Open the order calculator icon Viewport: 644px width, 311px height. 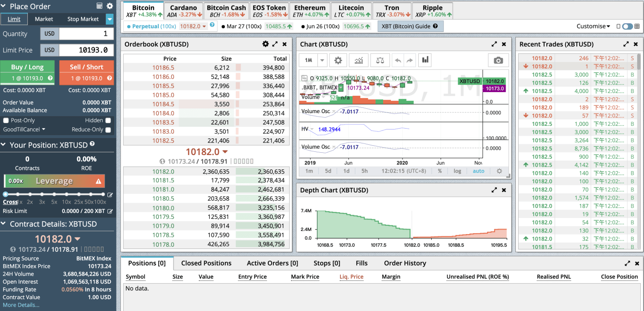pos(99,6)
